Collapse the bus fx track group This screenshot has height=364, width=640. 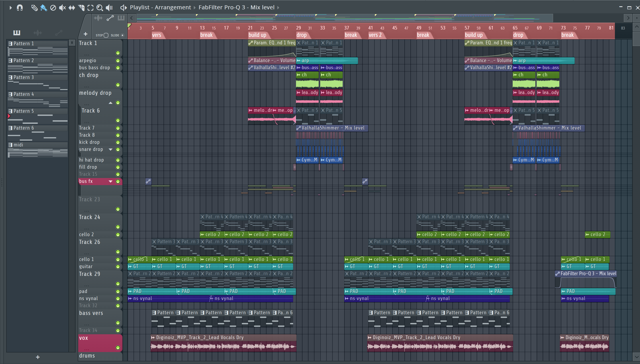click(110, 182)
